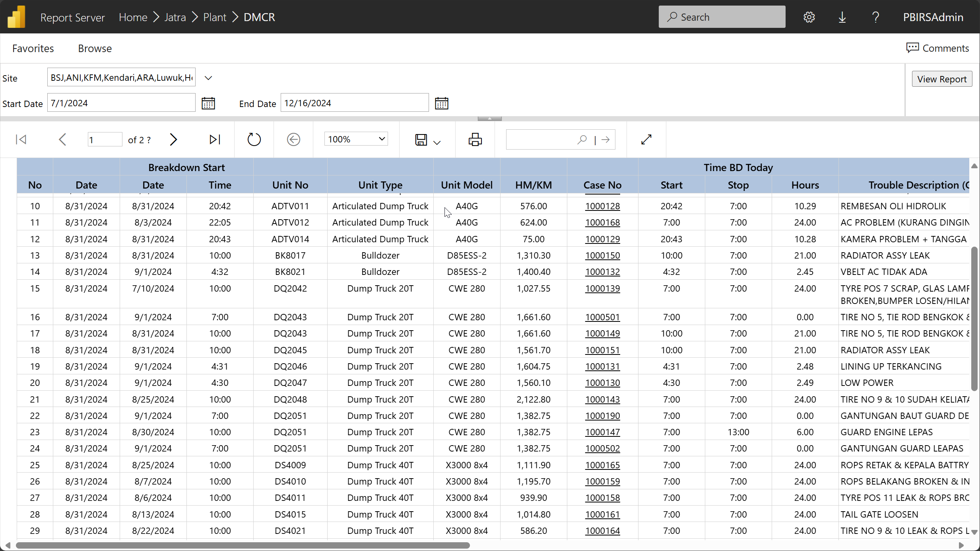
Task: Click the next page arrow
Action: 173,140
